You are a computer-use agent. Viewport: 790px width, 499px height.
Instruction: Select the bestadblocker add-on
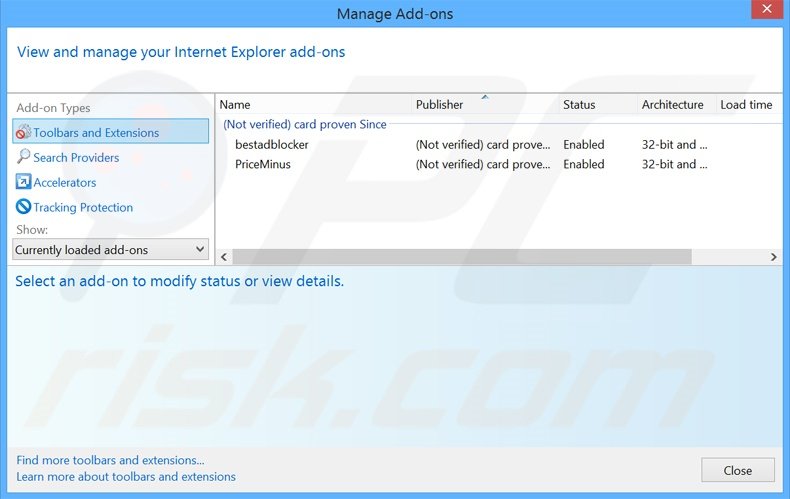coord(272,145)
